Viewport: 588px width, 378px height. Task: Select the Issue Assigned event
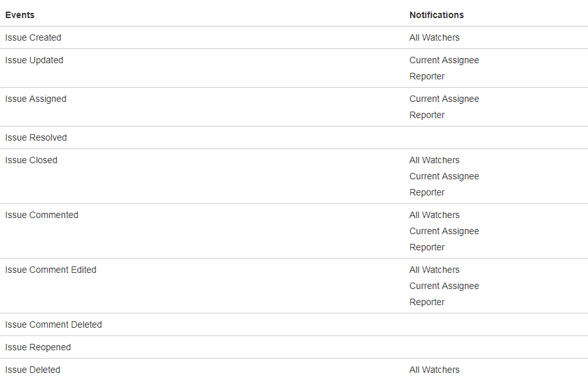pyautogui.click(x=35, y=99)
